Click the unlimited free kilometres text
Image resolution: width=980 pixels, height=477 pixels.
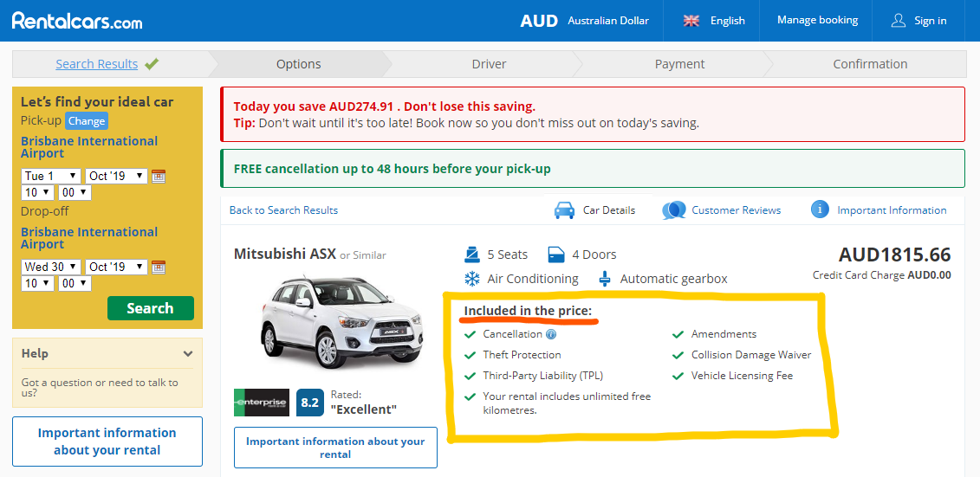[x=567, y=403]
